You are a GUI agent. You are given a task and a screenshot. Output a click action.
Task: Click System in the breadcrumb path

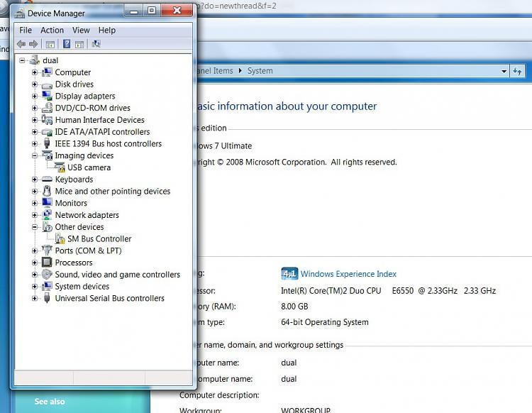(260, 71)
